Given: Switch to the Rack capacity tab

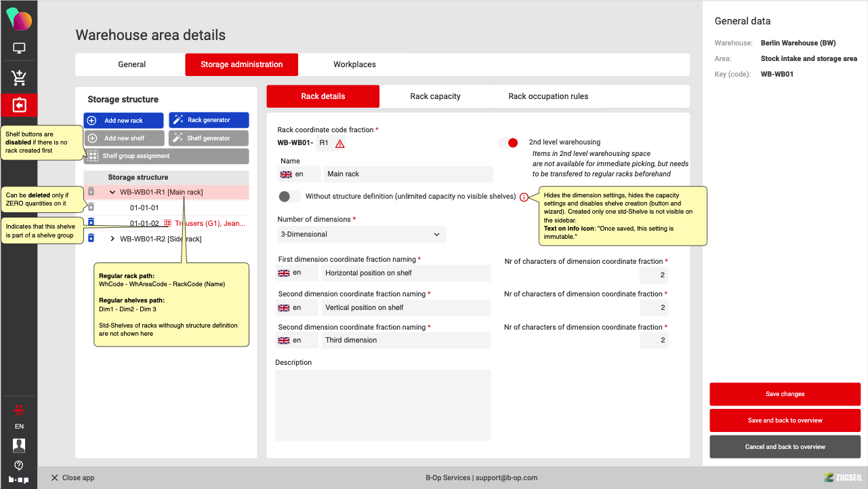Looking at the screenshot, I should tap(435, 96).
